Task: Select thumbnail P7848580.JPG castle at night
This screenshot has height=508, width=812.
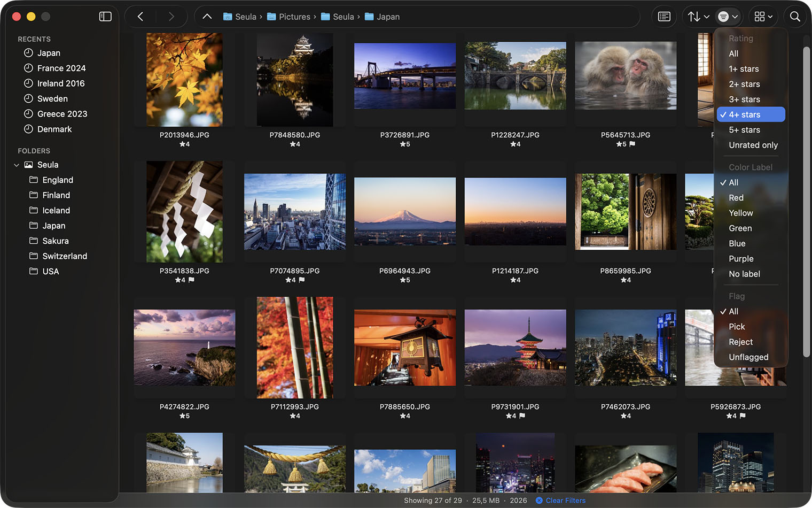Action: point(295,80)
